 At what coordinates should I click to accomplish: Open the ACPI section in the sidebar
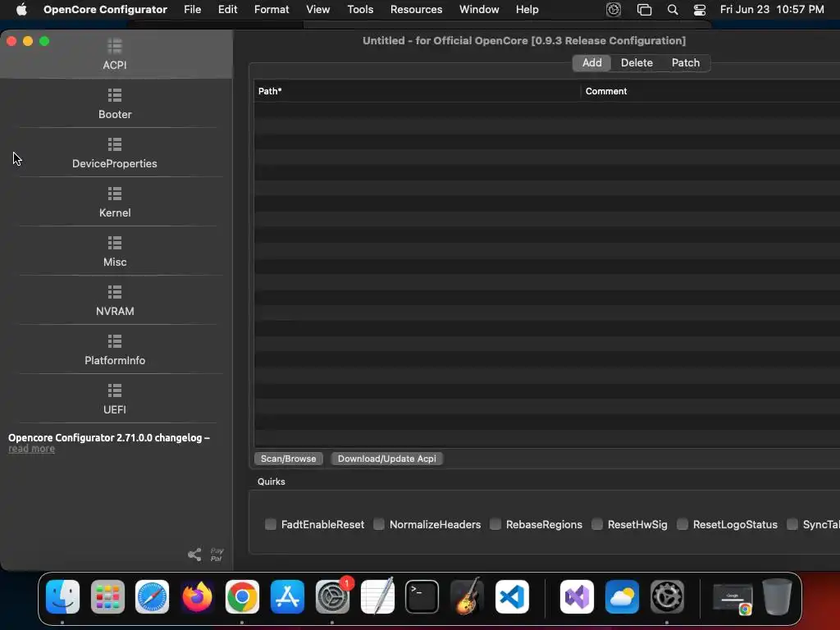point(115,55)
